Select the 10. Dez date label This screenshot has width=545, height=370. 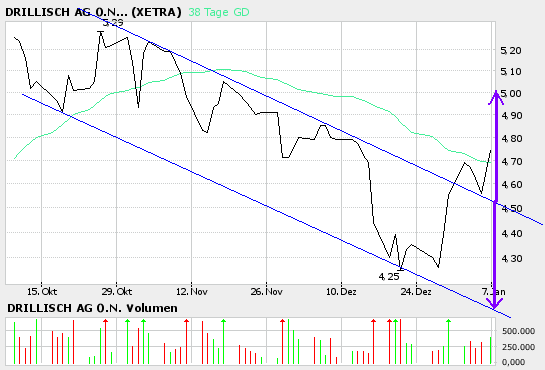tap(341, 291)
